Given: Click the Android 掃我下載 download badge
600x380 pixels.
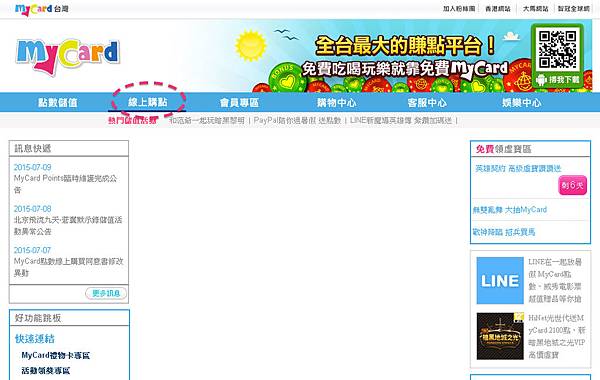Looking at the screenshot, I should coord(558,80).
